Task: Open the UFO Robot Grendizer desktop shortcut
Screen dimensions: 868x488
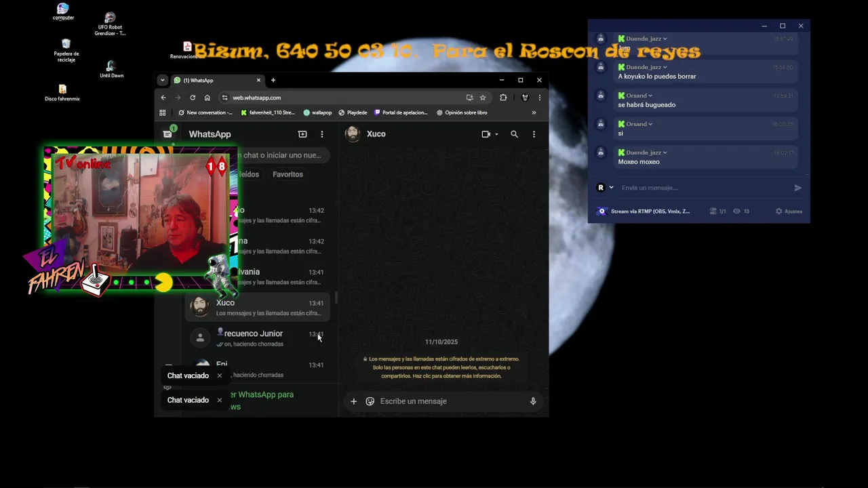Action: click(110, 24)
